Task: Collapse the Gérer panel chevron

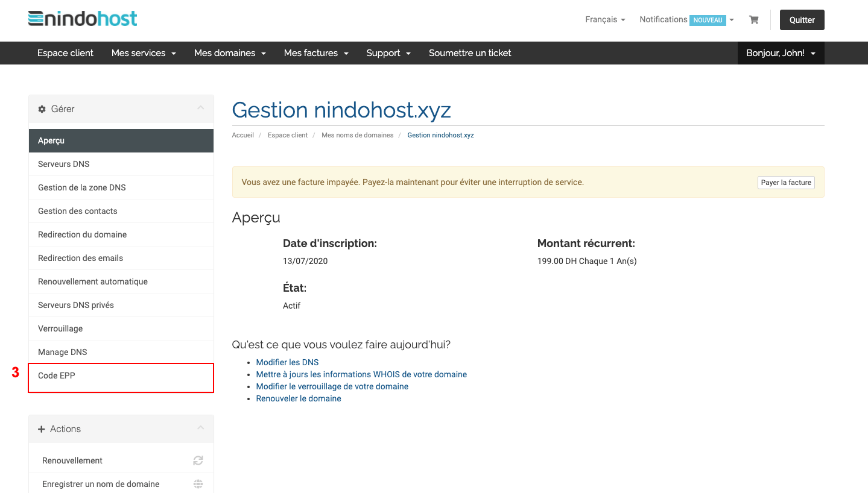Action: [x=201, y=108]
